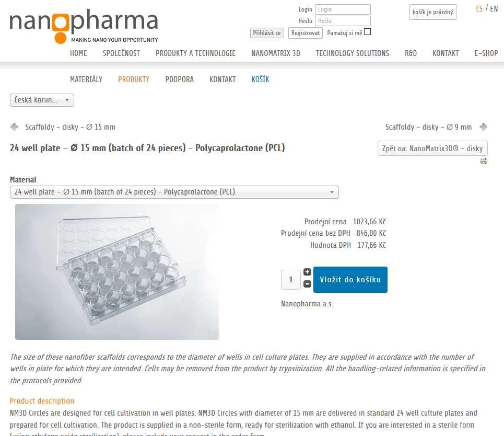The image size is (504, 436).
Task: Toggle the Pamatuj si mě checkbox
Action: pos(367,32)
